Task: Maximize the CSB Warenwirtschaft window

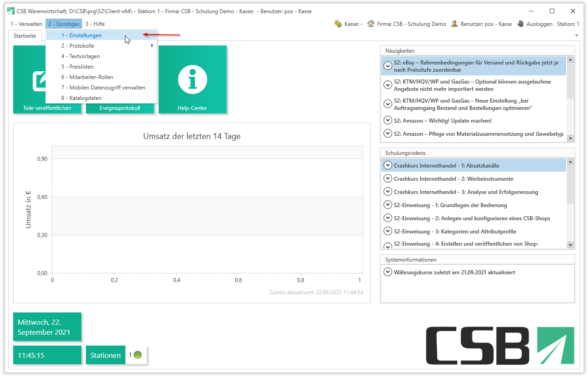Action: [x=552, y=11]
